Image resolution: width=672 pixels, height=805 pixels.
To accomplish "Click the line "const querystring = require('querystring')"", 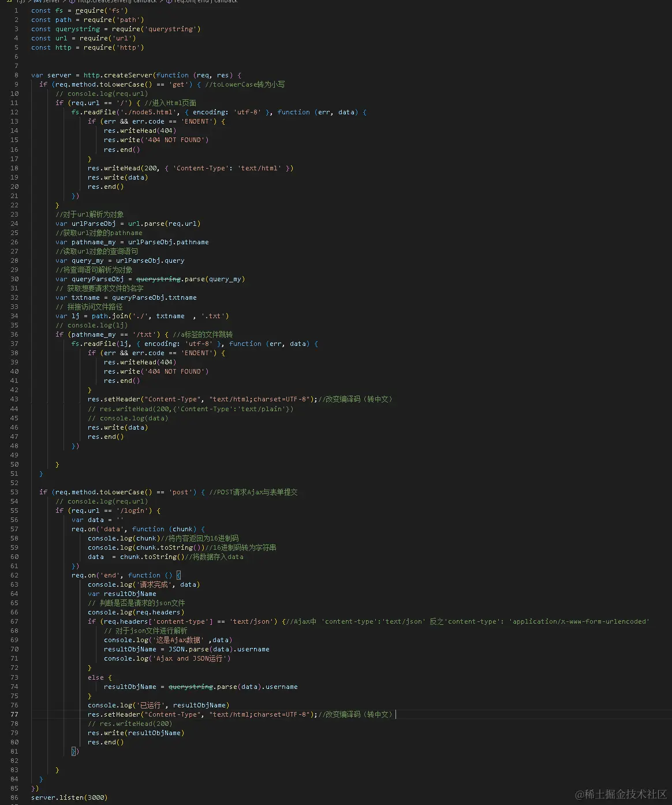I will pos(116,29).
